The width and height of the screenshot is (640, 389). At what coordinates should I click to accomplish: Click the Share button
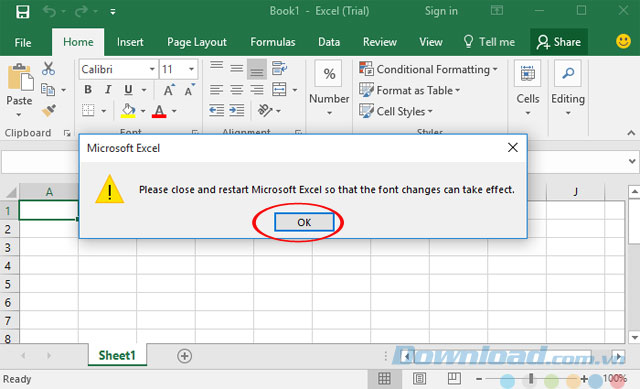point(559,42)
